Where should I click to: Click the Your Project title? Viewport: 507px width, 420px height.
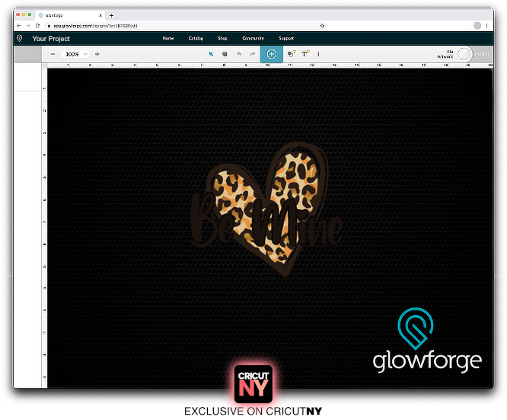pyautogui.click(x=51, y=39)
